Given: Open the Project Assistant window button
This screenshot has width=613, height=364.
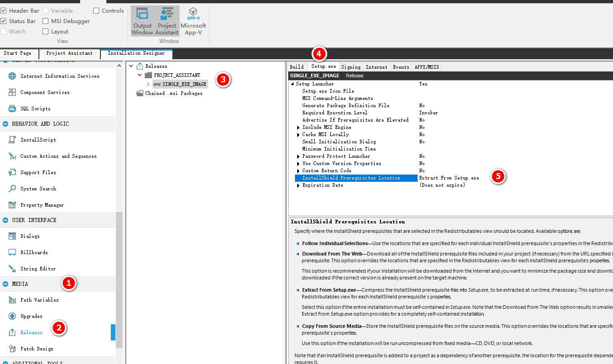Looking at the screenshot, I should point(167,21).
